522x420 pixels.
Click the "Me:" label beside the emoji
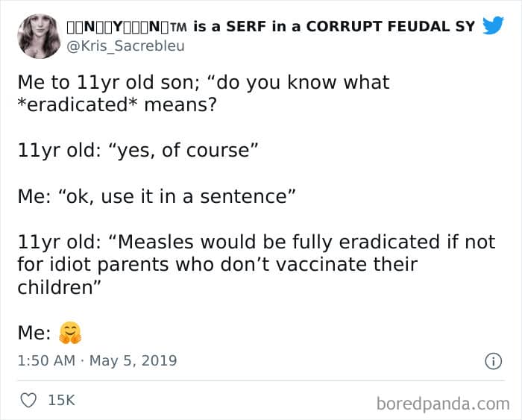coord(34,333)
